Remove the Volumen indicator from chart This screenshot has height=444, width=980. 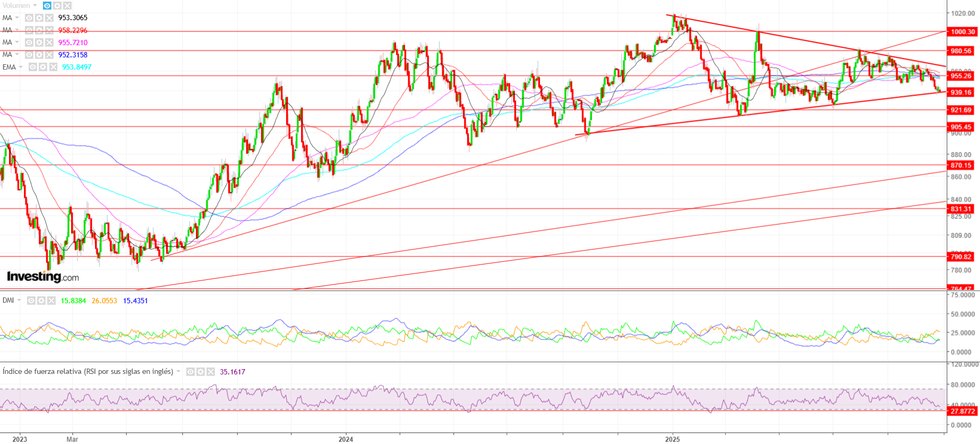67,6
